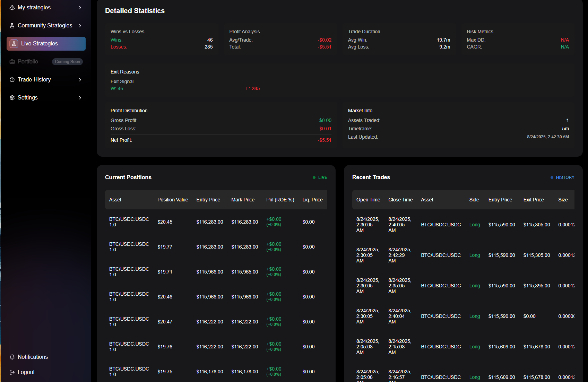Click the Notifications bell icon
The image size is (588, 382).
click(x=12, y=357)
